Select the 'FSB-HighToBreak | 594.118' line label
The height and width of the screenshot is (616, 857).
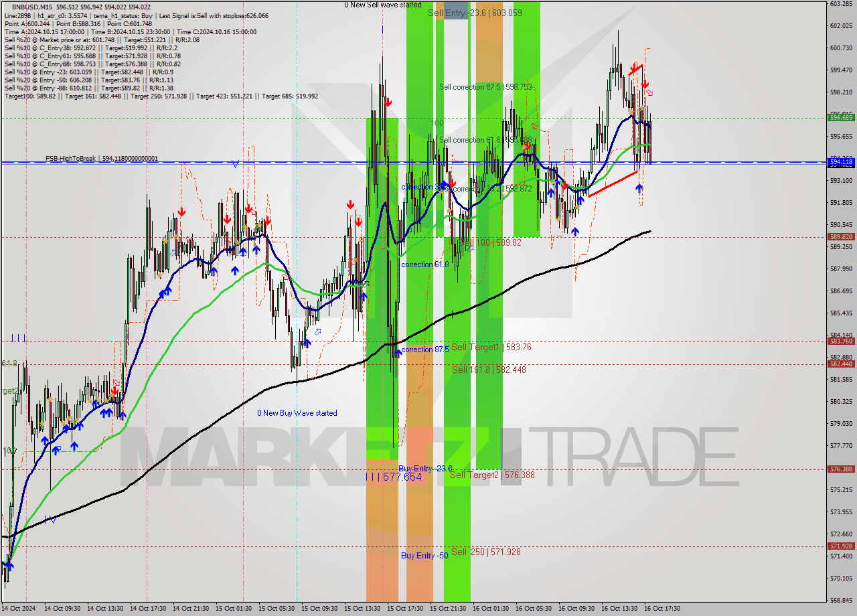(102, 159)
